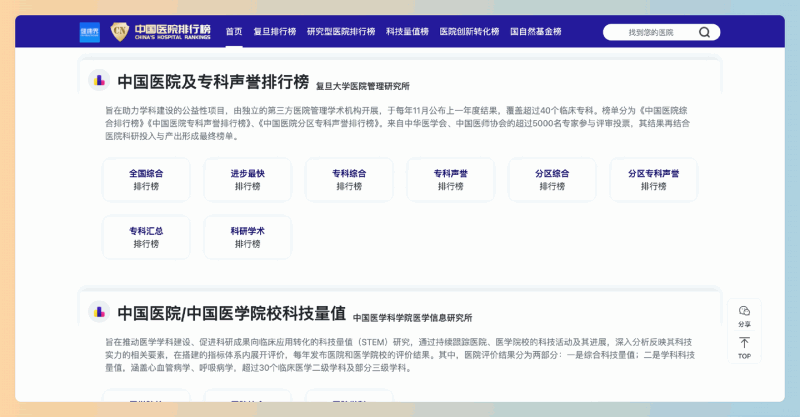The width and height of the screenshot is (800, 417).
Task: Open the 专科声誉 排行榜 card
Action: [451, 180]
